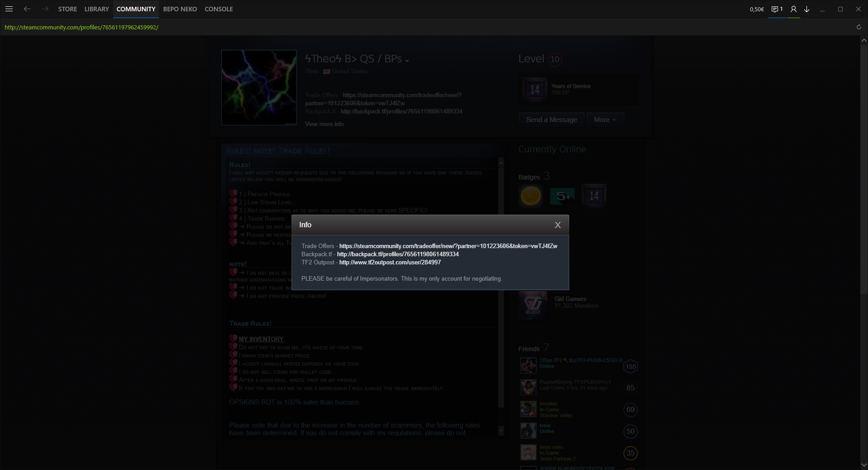Expand the profile name history arrow

[407, 61]
